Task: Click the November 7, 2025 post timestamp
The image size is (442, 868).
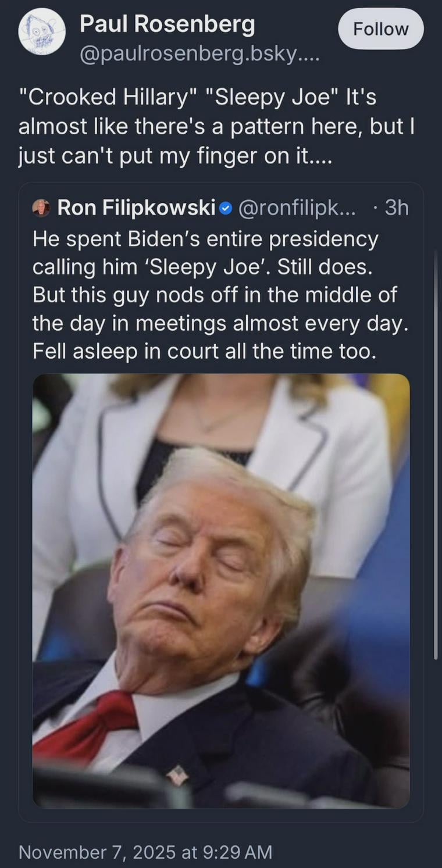Action: click(x=145, y=852)
